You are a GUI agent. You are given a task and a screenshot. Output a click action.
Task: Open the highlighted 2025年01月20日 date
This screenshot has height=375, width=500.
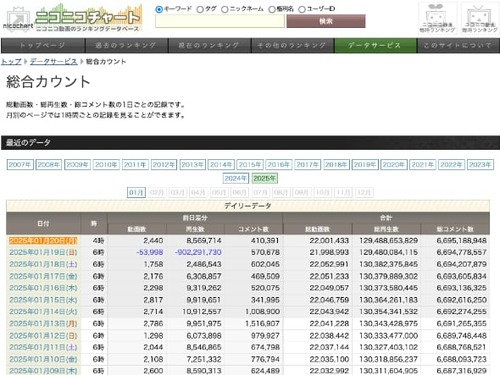(43, 241)
